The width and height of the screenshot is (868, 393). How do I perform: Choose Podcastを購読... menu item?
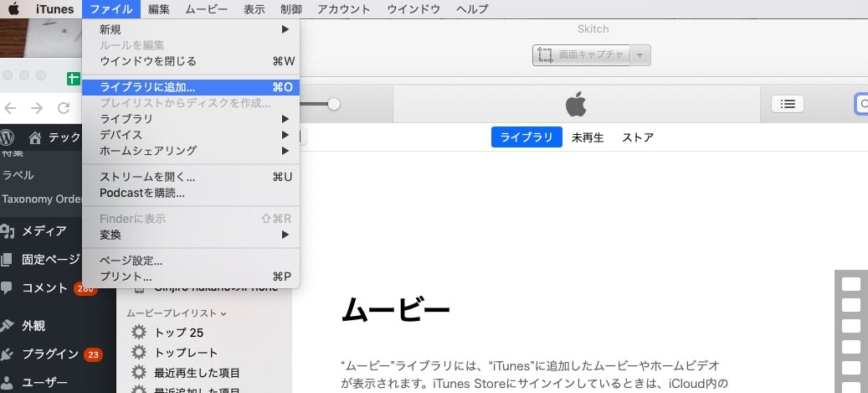(x=191, y=193)
